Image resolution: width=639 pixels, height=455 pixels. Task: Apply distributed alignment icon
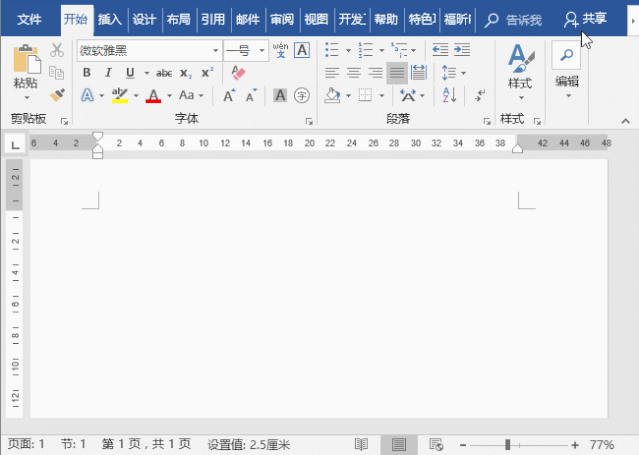[419, 73]
